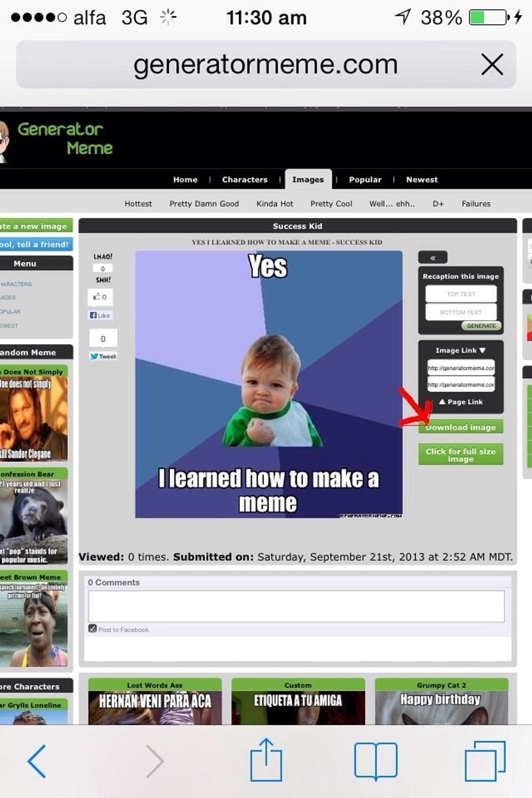The image size is (532, 798).
Task: Clear the URL using the X icon
Action: tap(492, 64)
